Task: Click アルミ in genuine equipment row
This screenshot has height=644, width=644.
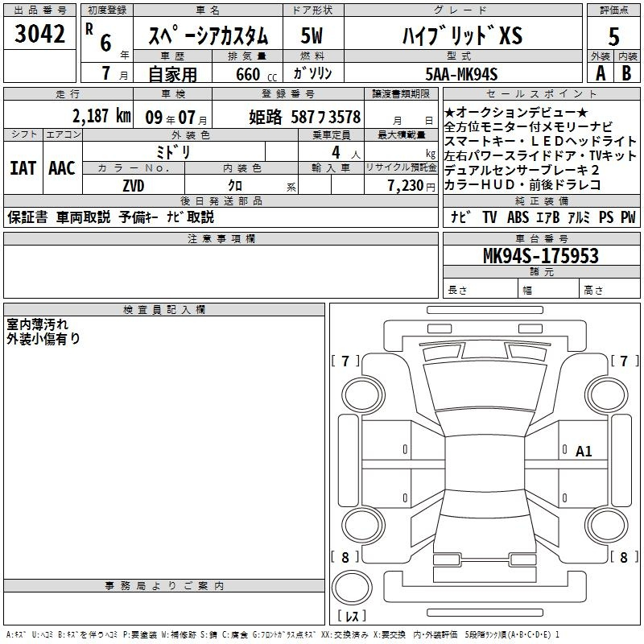Action: tap(579, 217)
